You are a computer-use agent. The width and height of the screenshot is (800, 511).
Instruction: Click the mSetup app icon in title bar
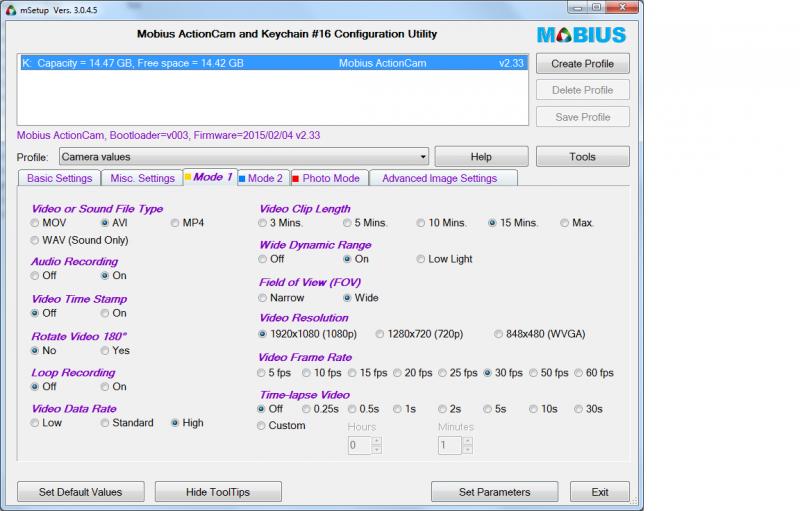(x=11, y=10)
